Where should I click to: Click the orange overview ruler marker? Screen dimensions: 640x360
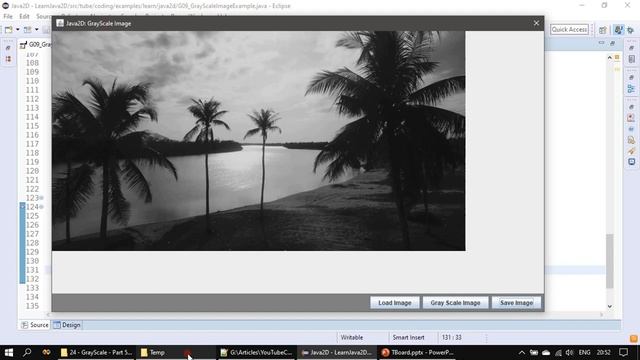pos(617,58)
